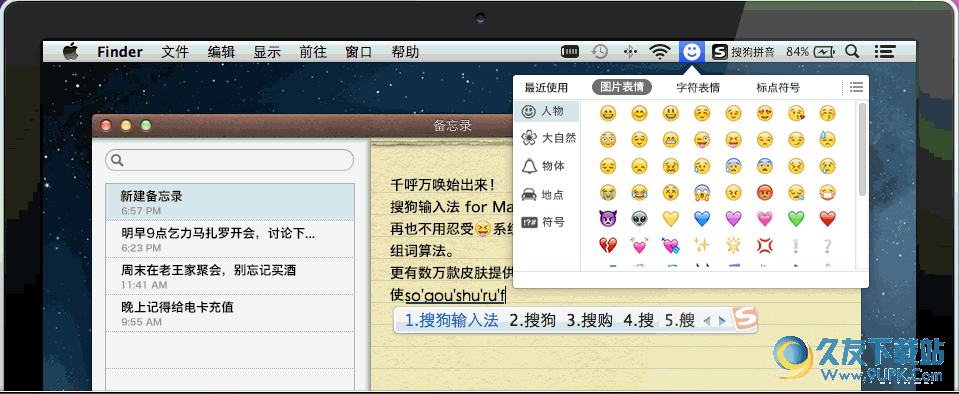Viewport: 959px width, 394px height.
Task: Click the keyboard battery icon in the menu bar
Action: tap(570, 52)
